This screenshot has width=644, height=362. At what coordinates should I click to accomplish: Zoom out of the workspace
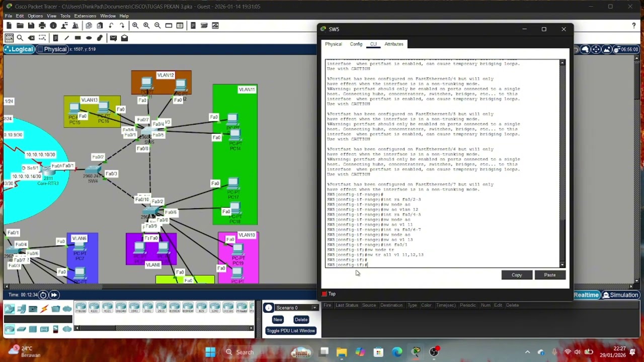[157, 26]
